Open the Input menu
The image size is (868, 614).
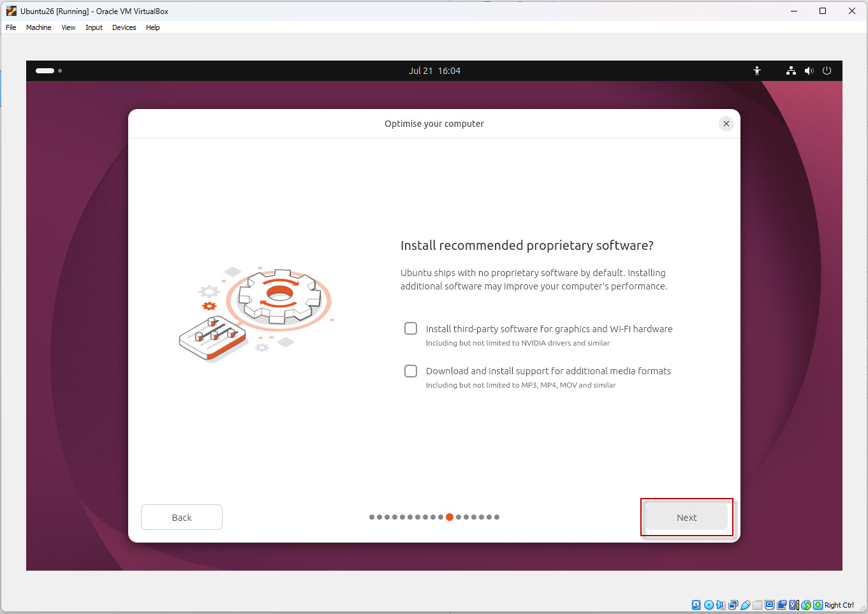point(94,27)
